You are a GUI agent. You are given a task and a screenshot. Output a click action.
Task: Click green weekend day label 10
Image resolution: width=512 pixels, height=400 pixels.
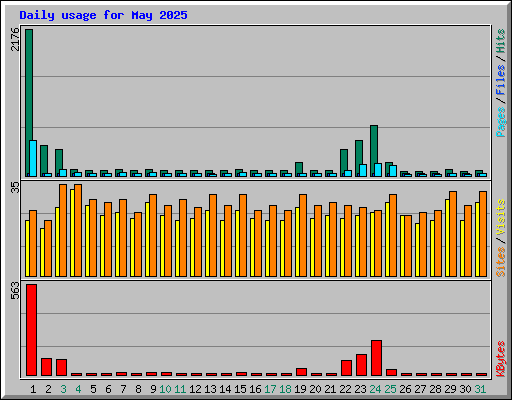tap(165, 389)
